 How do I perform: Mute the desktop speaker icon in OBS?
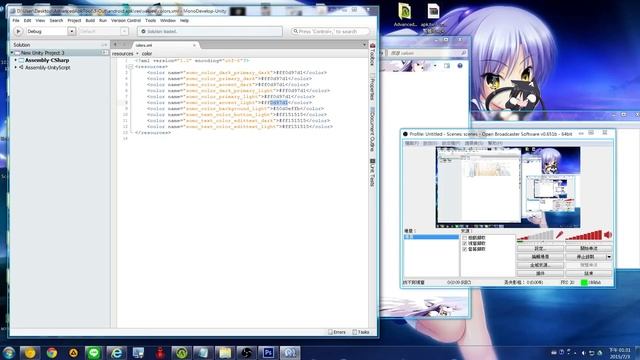point(608,235)
